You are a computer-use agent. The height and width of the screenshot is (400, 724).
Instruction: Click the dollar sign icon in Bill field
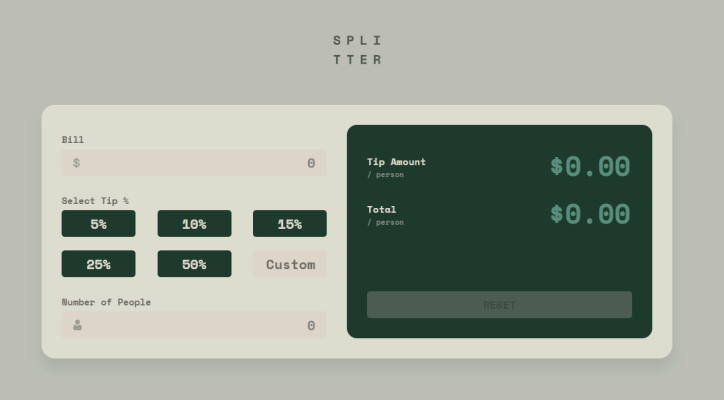click(x=76, y=163)
